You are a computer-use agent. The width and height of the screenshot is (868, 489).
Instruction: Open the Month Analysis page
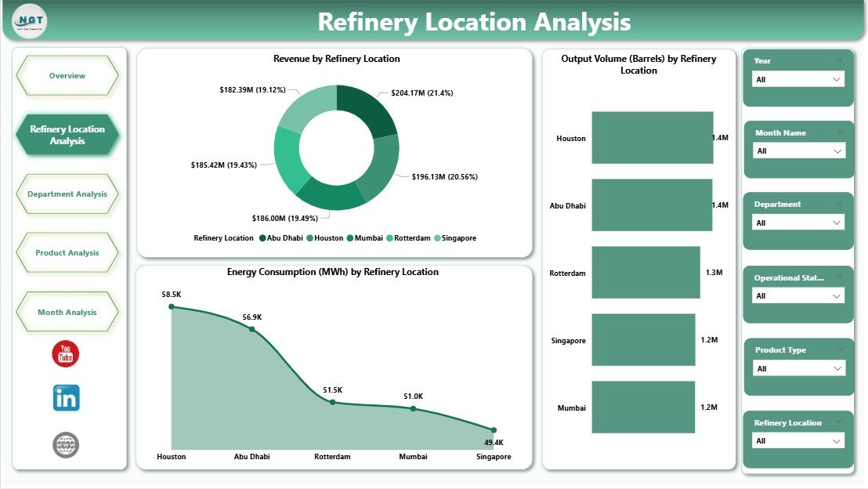tap(67, 311)
